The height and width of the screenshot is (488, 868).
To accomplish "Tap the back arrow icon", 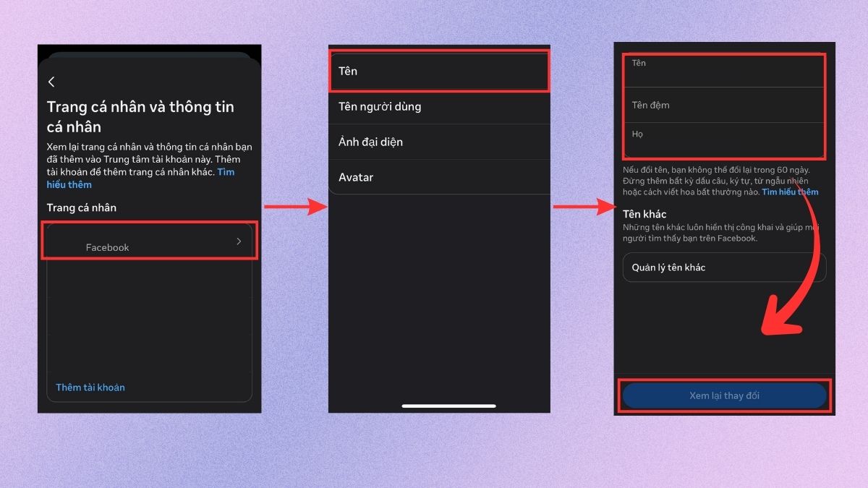I will pos(51,82).
